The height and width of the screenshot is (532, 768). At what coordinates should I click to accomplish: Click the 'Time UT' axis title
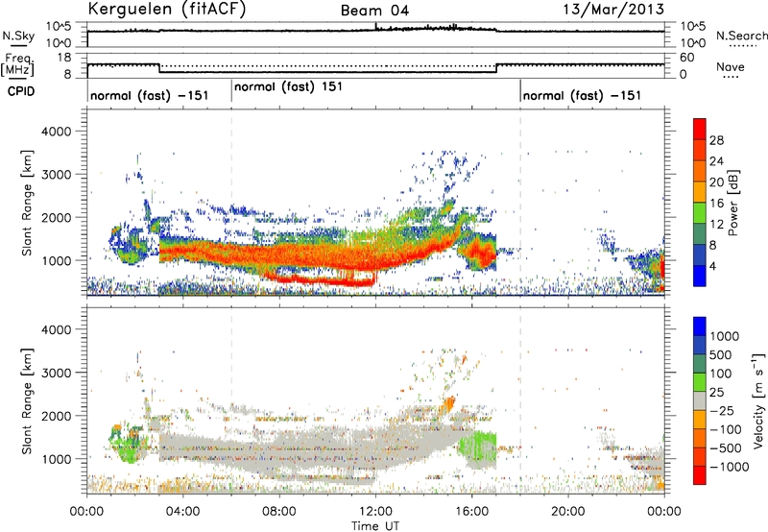(375, 526)
